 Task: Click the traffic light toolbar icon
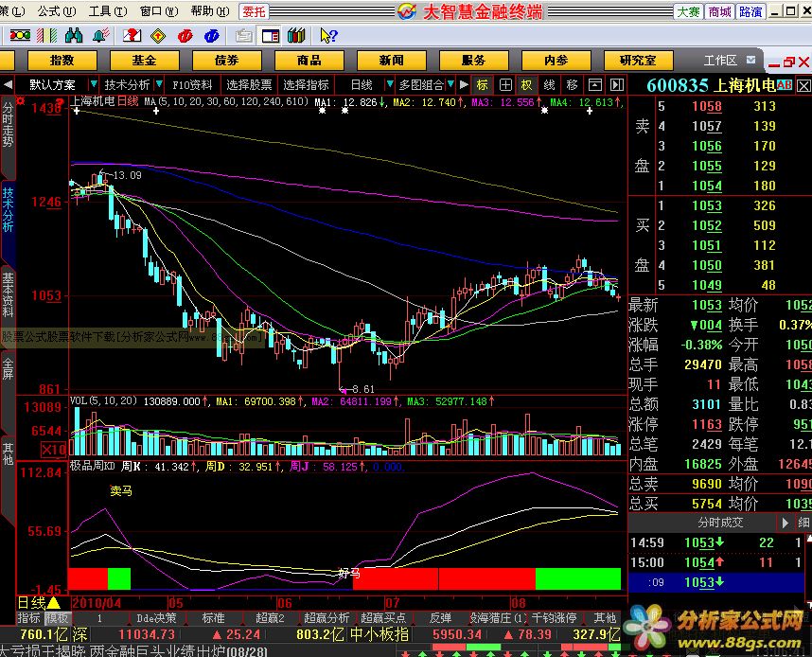[x=20, y=35]
